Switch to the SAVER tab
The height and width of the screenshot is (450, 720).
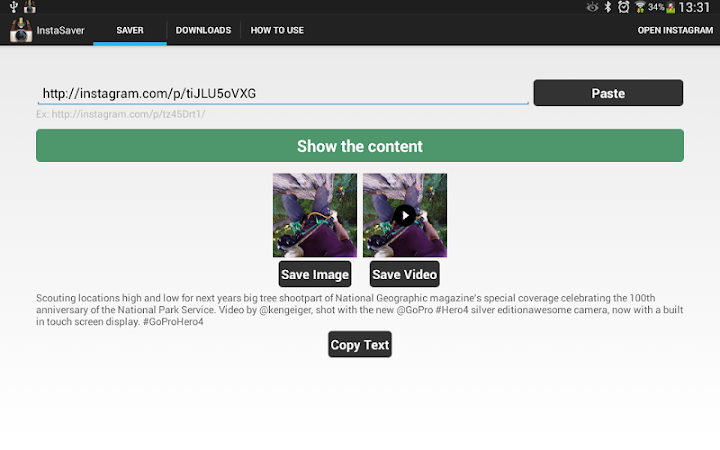130,30
